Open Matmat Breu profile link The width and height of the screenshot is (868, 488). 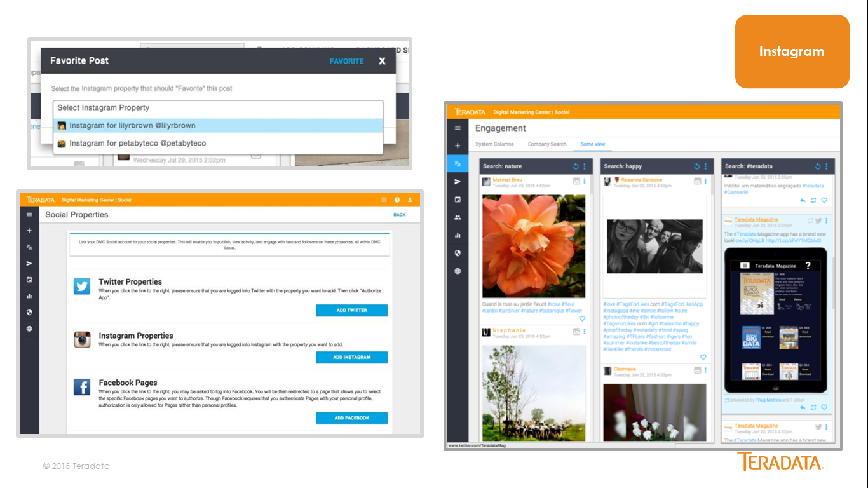[507, 180]
